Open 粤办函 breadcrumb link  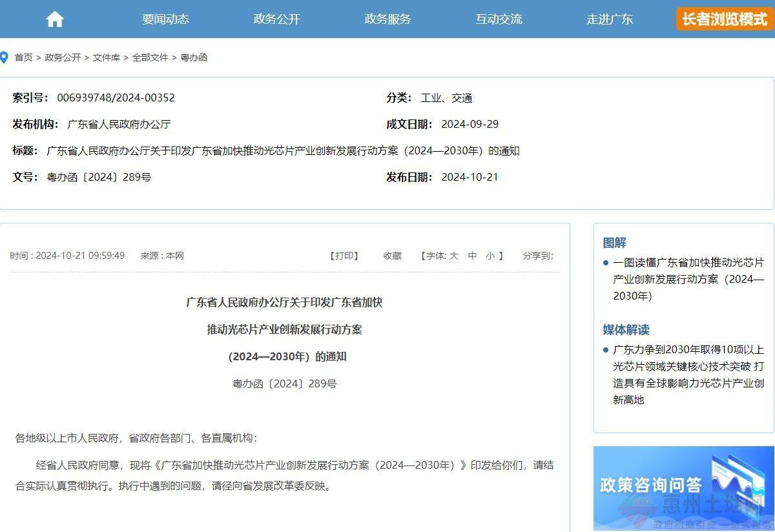point(194,57)
